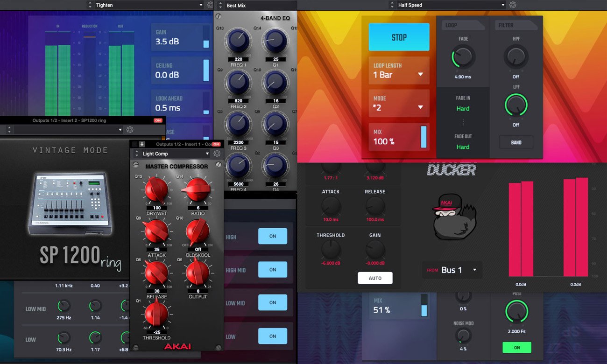
Task: Click the RATIO red knob on compressor
Action: (x=198, y=189)
